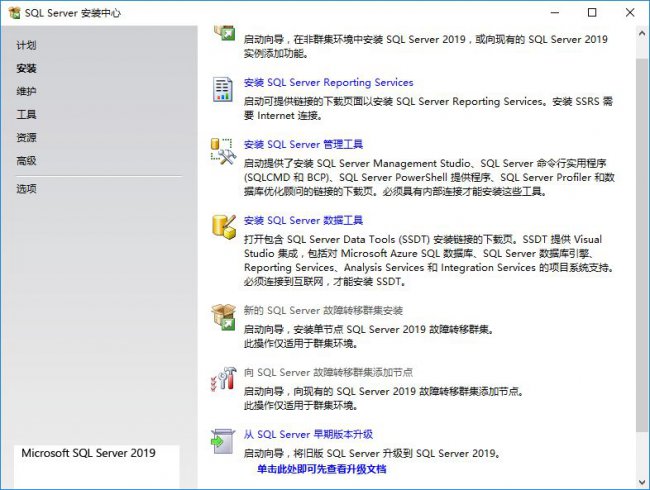The height and width of the screenshot is (490, 650).
Task: Open 从 SQL Server 早期版本升级 link
Action: coord(308,434)
